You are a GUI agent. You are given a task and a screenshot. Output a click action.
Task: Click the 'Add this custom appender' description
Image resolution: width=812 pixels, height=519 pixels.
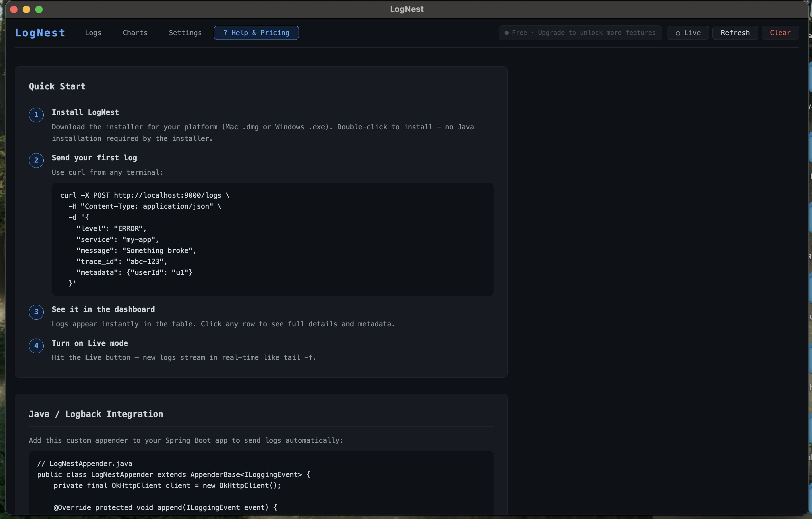tap(186, 441)
